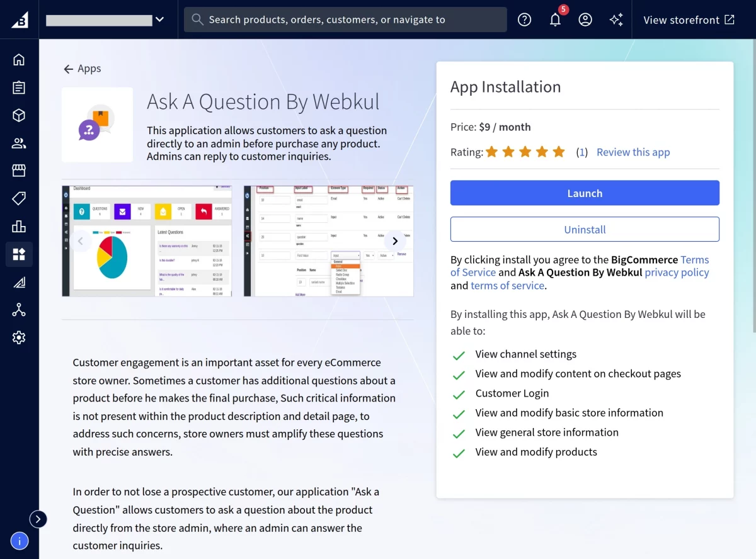756x559 pixels.
Task: Open the account profile icon
Action: point(585,20)
